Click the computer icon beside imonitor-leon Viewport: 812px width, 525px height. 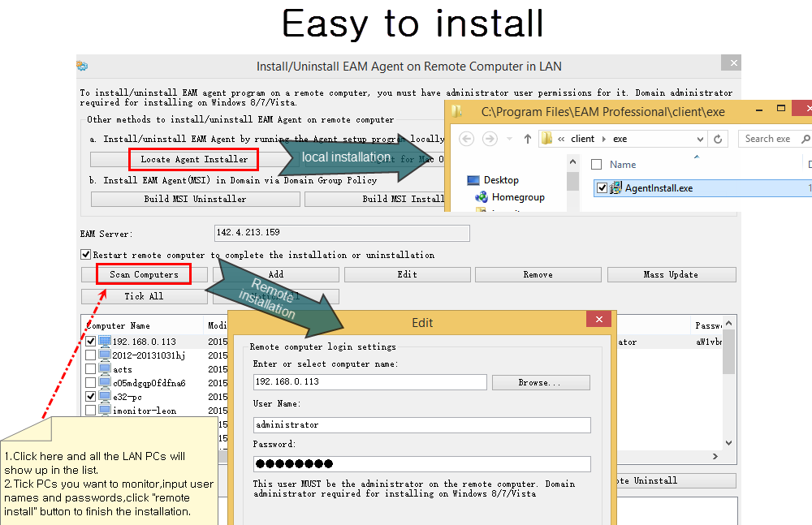click(x=105, y=411)
